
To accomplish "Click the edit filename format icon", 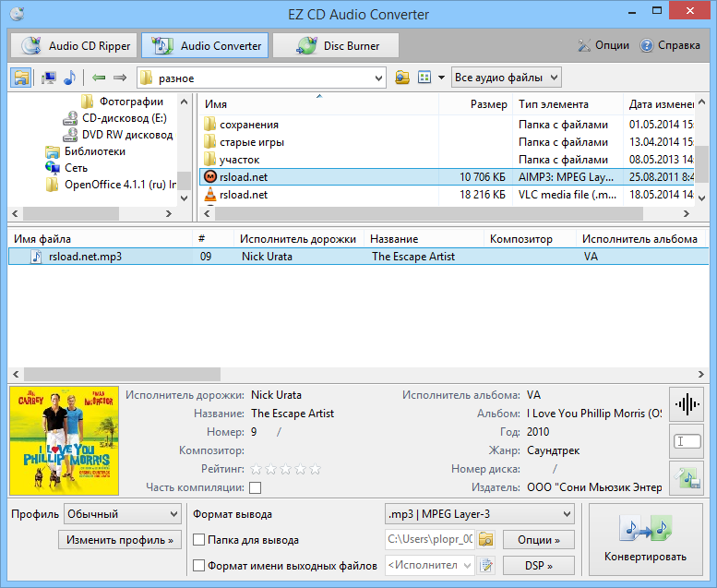I will click(x=486, y=566).
